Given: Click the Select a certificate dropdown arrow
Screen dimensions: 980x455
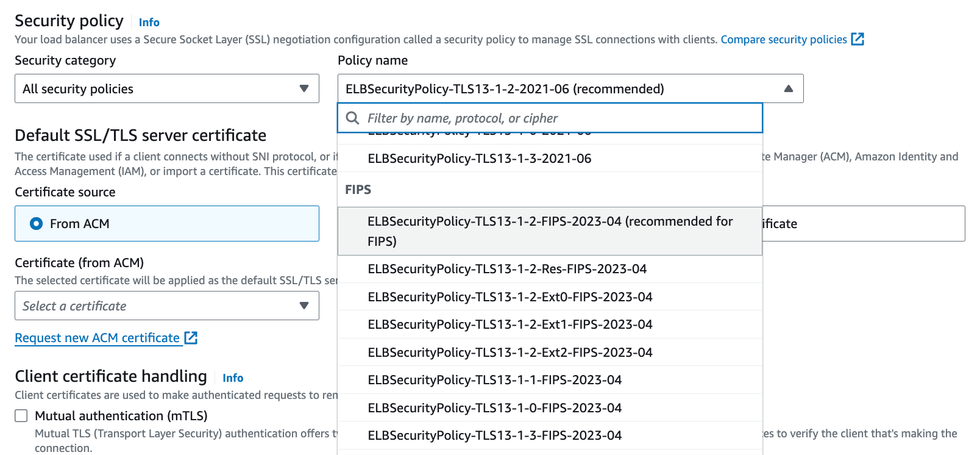Looking at the screenshot, I should [x=304, y=306].
